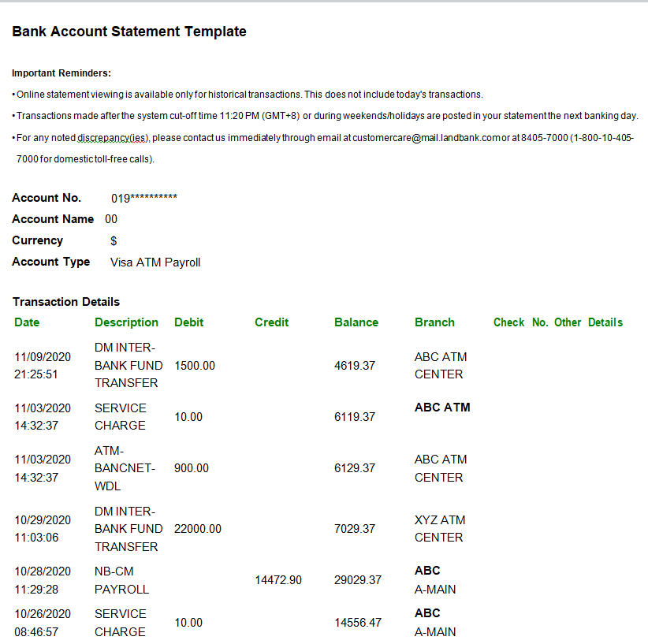
Task: Click the XYZ ATM CENTER branch cell
Action: [439, 529]
